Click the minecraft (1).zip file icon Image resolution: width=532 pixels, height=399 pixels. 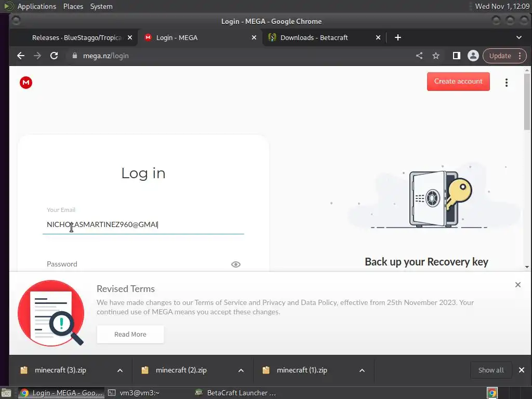(x=266, y=370)
